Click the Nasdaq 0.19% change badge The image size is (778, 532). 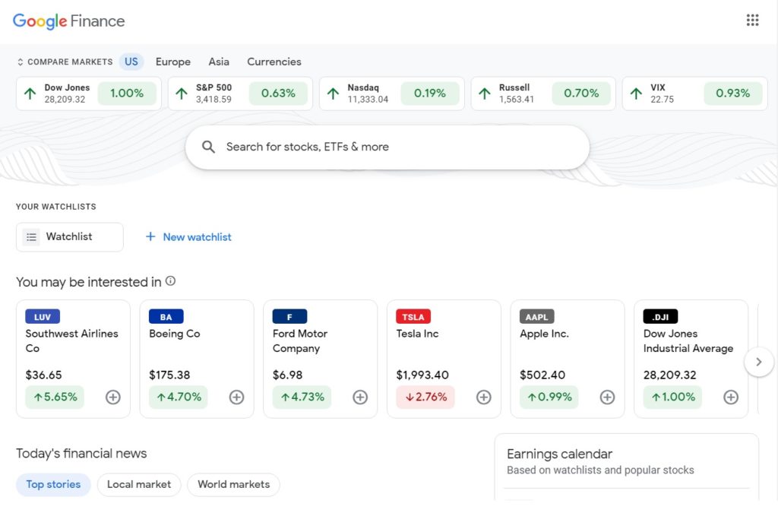pos(430,93)
